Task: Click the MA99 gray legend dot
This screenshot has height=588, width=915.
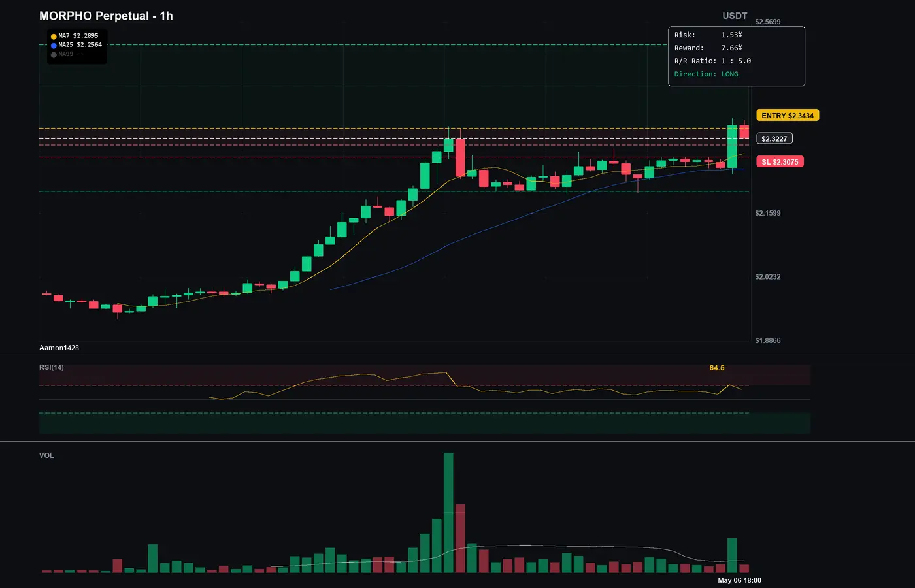Action: pos(54,55)
